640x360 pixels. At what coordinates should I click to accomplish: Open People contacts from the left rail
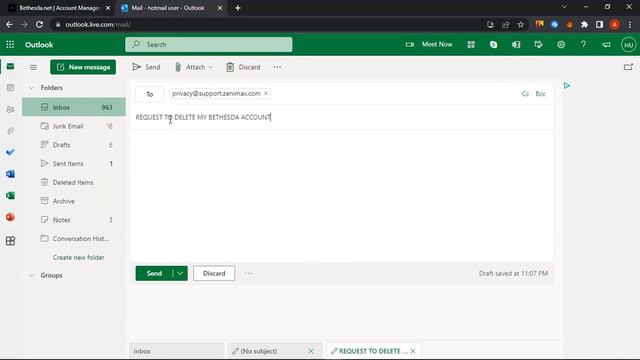[x=10, y=109]
